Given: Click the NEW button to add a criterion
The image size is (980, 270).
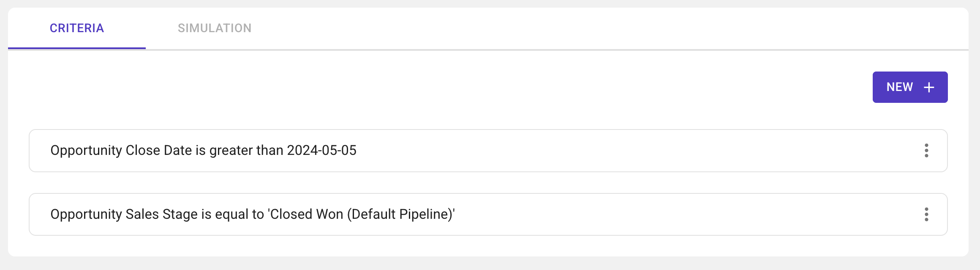Looking at the screenshot, I should point(910,87).
